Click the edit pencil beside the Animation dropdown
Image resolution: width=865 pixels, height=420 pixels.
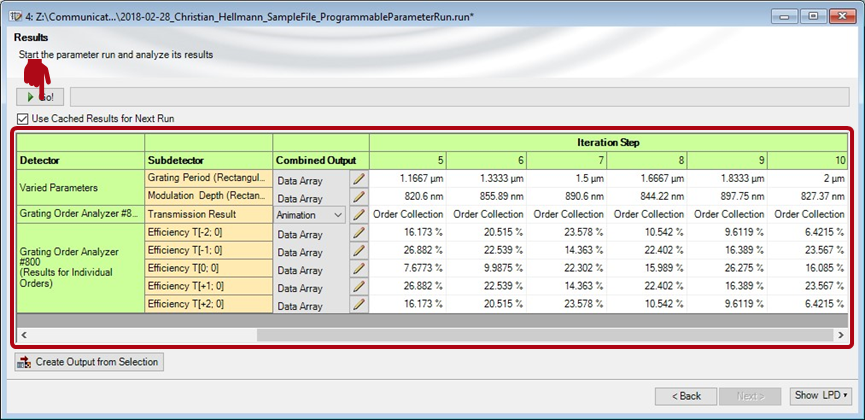point(359,214)
